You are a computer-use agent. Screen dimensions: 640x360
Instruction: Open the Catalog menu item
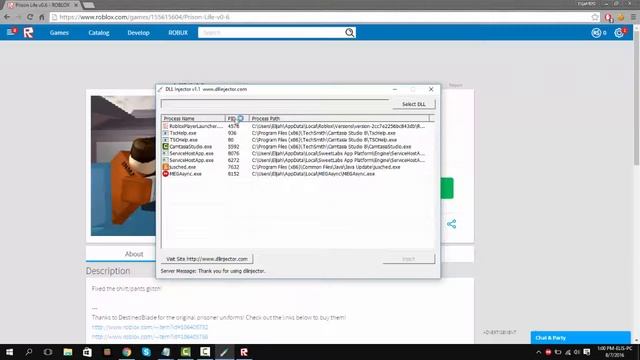(x=99, y=33)
